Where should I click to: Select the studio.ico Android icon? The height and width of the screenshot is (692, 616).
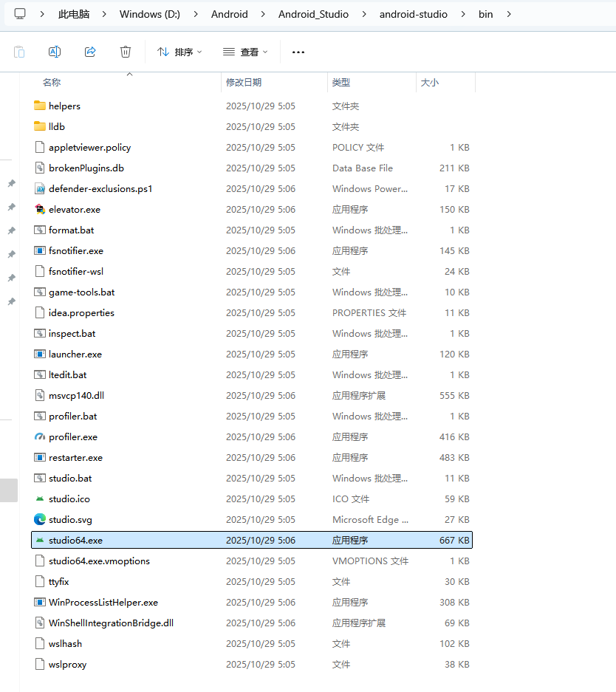pyautogui.click(x=40, y=499)
